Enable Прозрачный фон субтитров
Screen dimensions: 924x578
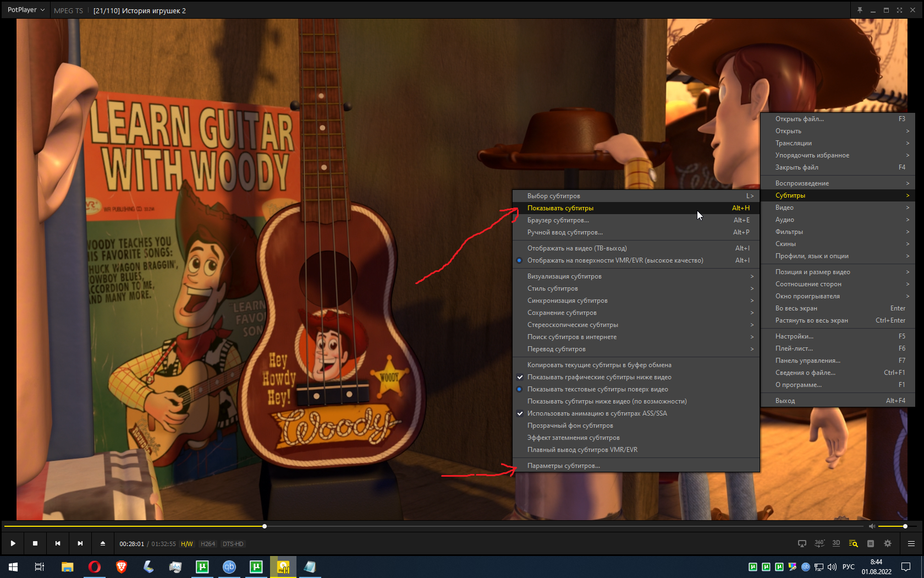pos(636,426)
